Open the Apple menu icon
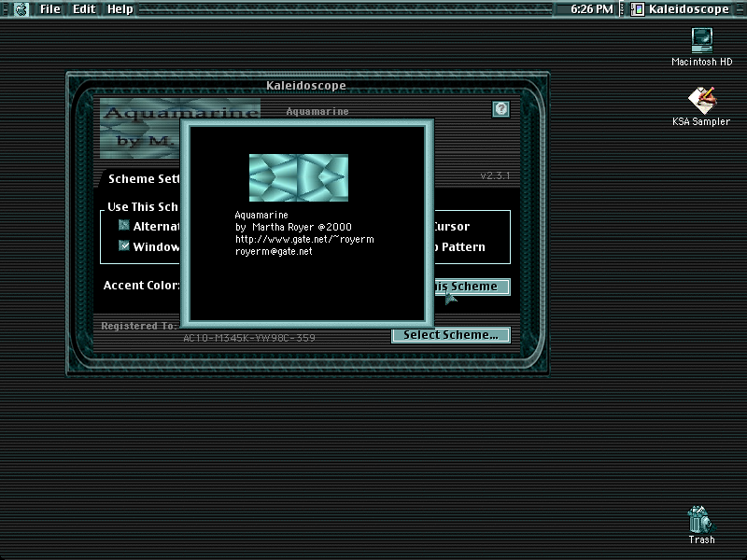747x560 pixels. 21,9
